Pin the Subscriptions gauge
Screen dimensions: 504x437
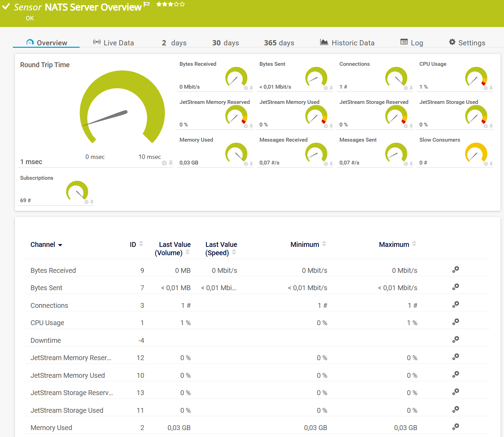point(92,202)
